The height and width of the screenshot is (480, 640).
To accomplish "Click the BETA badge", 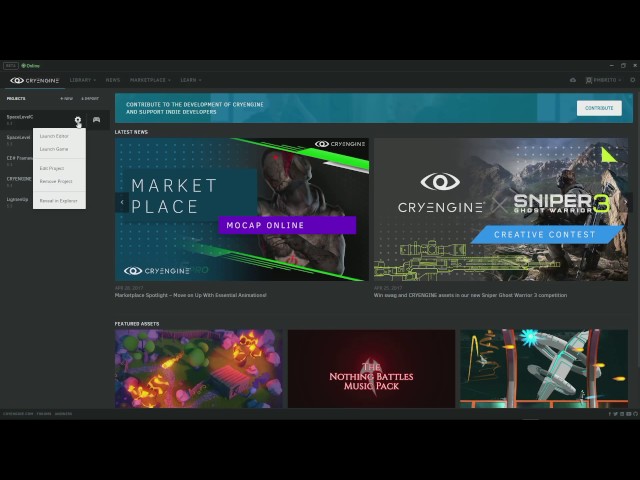I will (11, 66).
